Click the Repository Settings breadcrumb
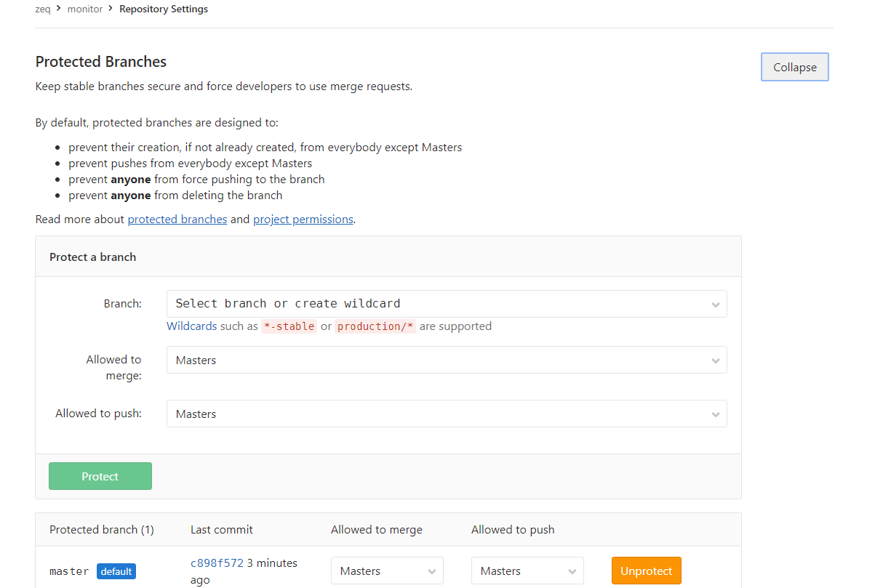 click(164, 9)
